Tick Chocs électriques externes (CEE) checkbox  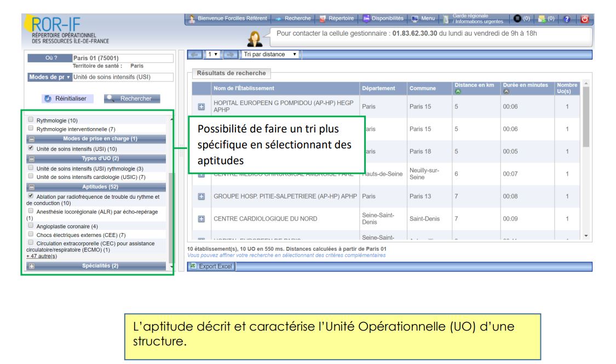31,235
